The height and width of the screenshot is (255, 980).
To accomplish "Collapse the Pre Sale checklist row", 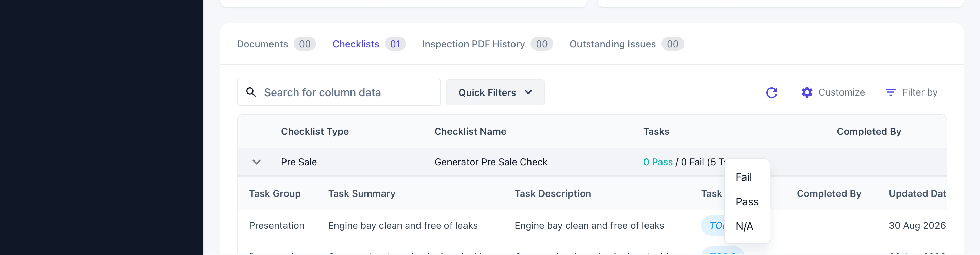I will tap(257, 162).
